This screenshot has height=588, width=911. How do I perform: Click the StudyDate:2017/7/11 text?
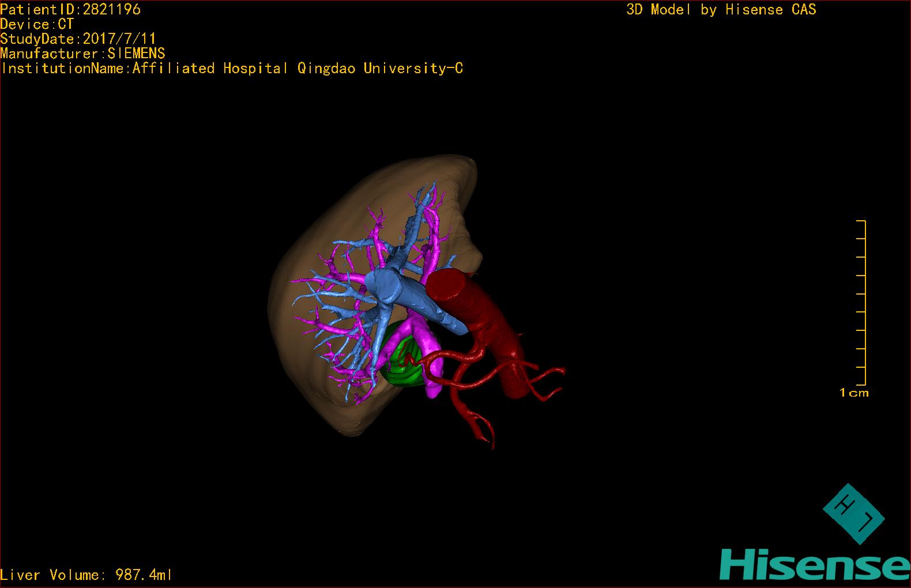click(x=78, y=39)
